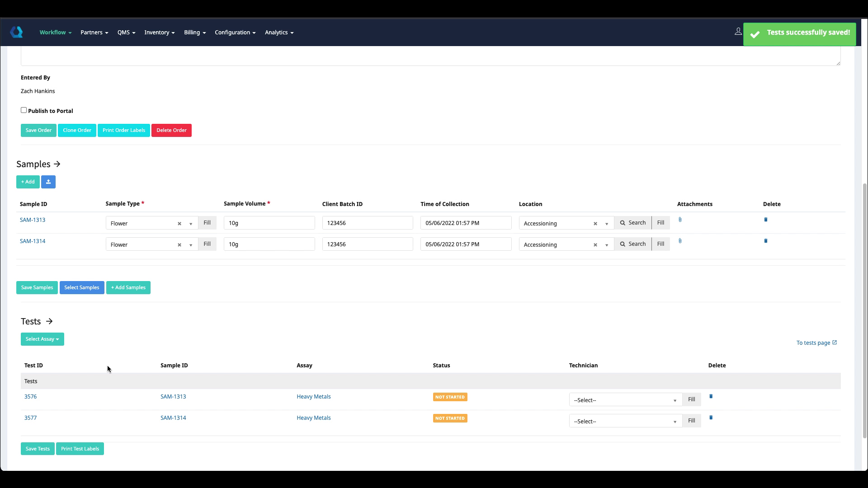
Task: Follow the To tests page link
Action: click(x=816, y=343)
